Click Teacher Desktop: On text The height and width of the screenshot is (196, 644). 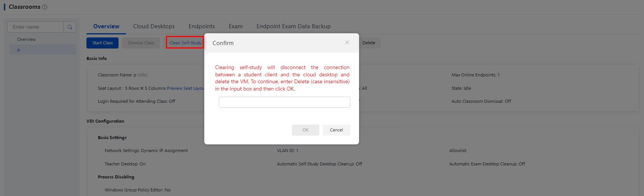click(x=125, y=164)
